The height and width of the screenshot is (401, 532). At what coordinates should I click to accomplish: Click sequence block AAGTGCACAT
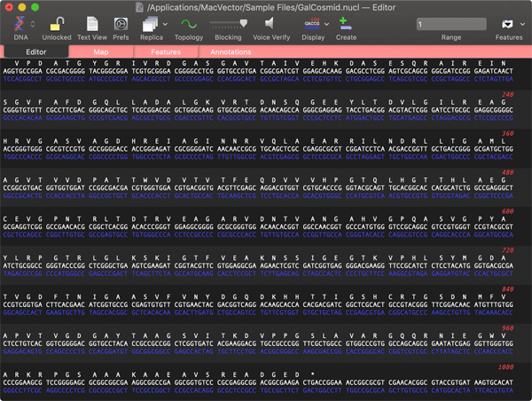click(494, 382)
